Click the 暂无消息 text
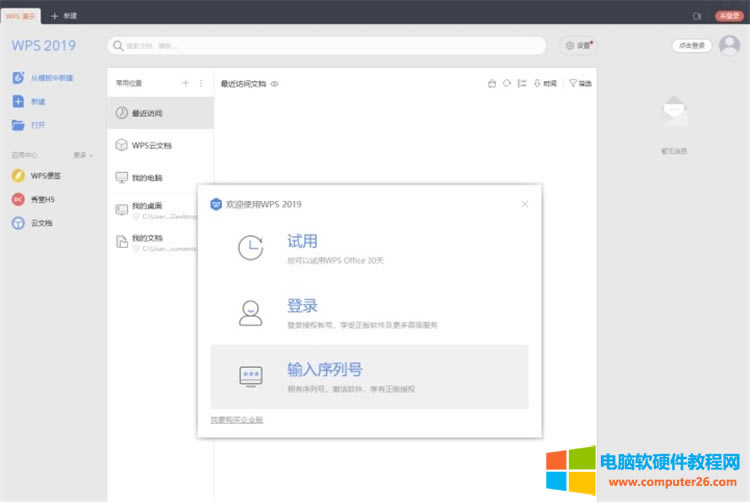The height and width of the screenshot is (502, 750). tap(674, 151)
